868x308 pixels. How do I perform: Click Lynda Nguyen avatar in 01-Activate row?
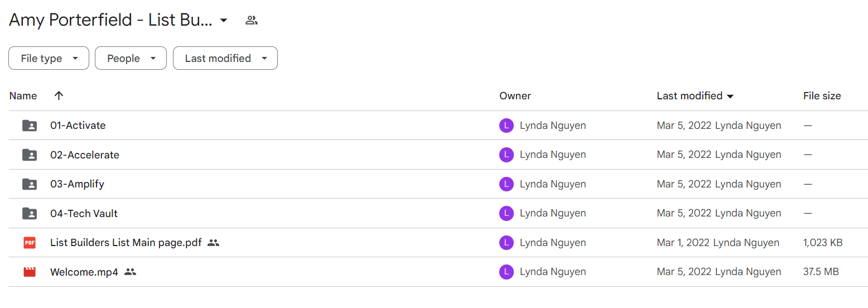[x=506, y=126]
